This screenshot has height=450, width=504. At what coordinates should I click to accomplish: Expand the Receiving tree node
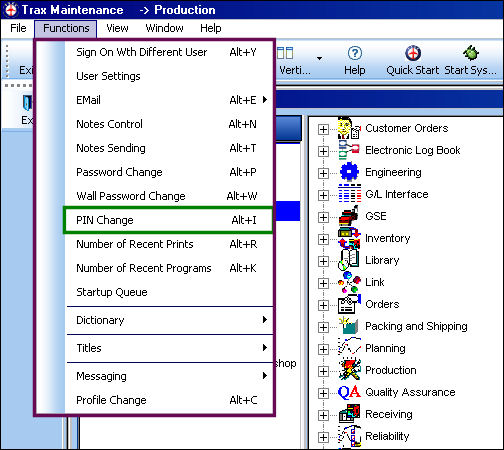click(x=323, y=415)
